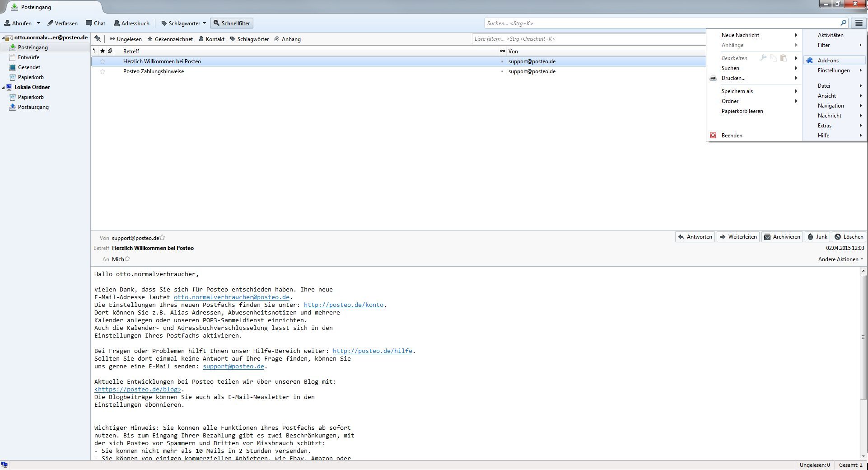Viewport: 868px width, 470px height.
Task: Select Papierkorb leeren from the menu
Action: pyautogui.click(x=742, y=111)
